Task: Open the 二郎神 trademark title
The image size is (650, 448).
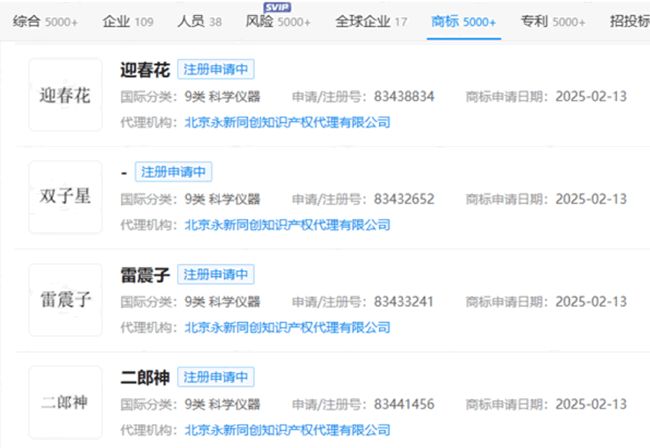Action: 145,377
